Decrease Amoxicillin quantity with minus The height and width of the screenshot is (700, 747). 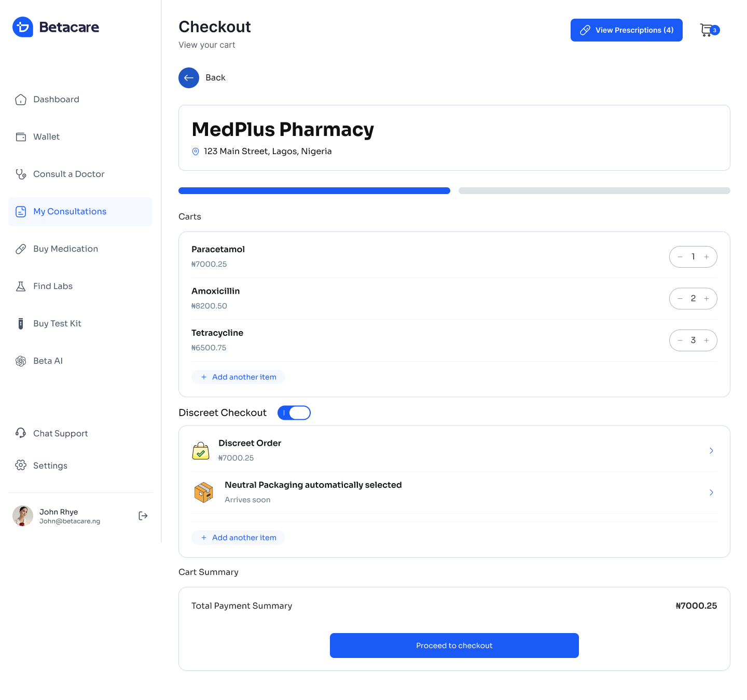point(680,299)
